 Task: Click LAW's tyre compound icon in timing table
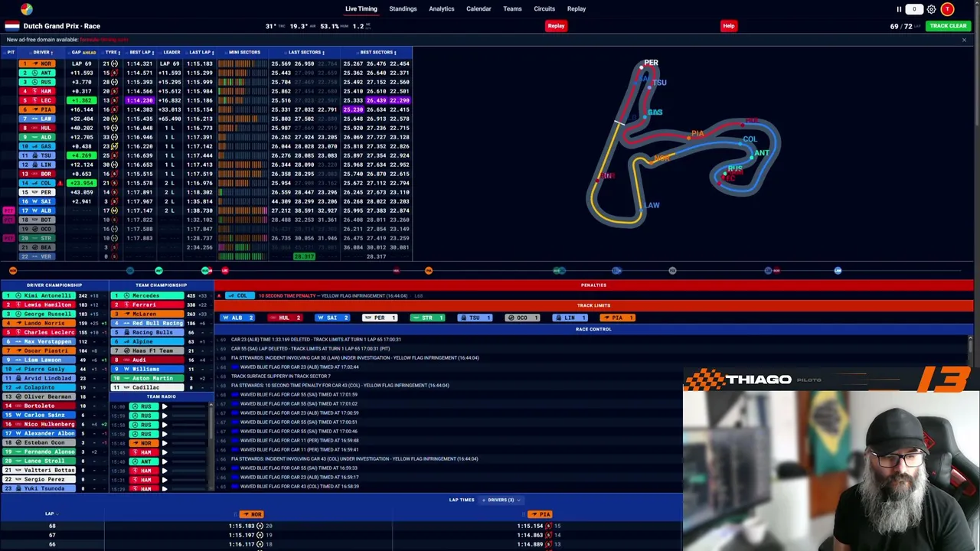[114, 119]
